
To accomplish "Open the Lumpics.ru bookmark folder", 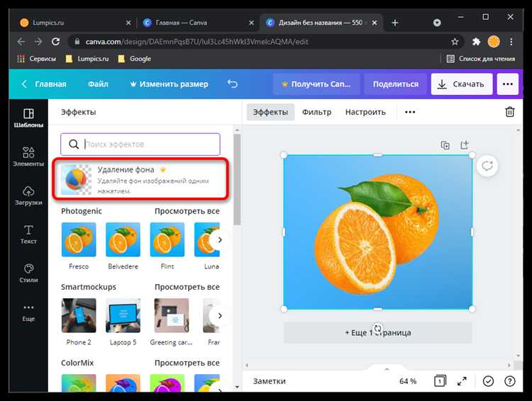I will [x=87, y=59].
